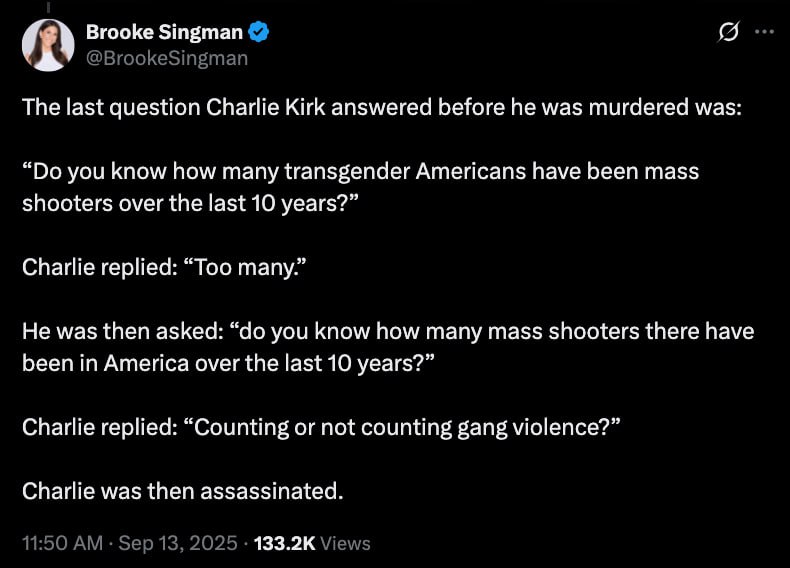Open the @BrookeSingman handle link
The height and width of the screenshot is (568, 790).
click(167, 58)
